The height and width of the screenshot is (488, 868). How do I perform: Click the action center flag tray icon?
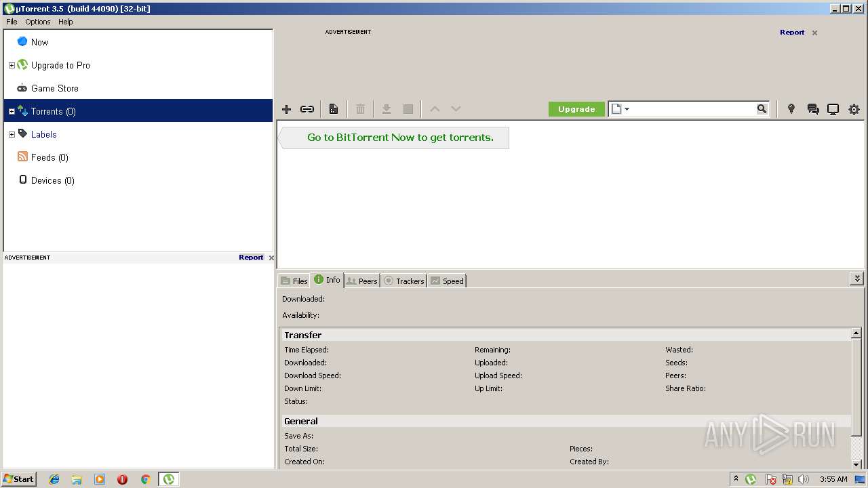click(771, 479)
